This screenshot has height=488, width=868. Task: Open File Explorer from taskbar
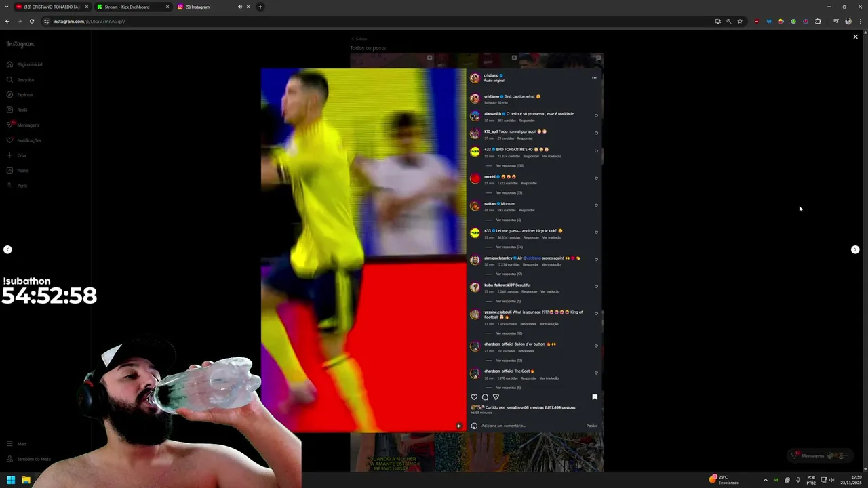[26, 480]
